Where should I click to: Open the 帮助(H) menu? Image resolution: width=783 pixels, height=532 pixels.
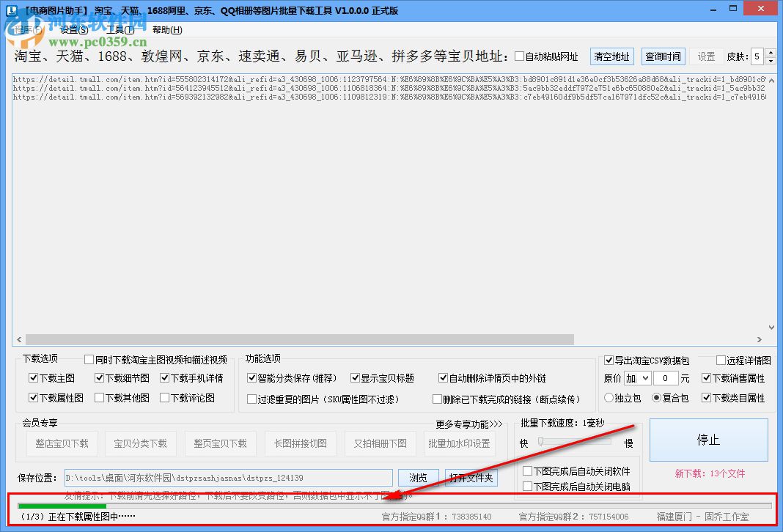tap(167, 30)
